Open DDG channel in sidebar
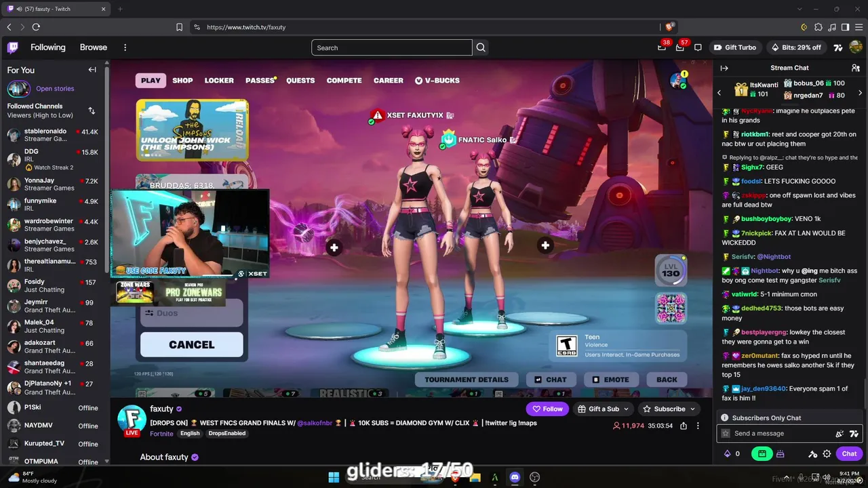The image size is (868, 488). pos(52,159)
